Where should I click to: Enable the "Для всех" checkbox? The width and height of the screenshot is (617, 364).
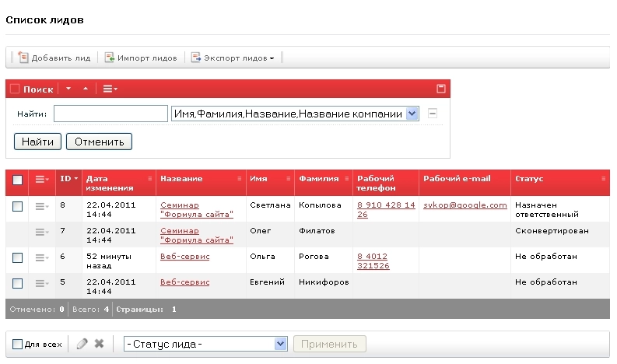click(18, 345)
